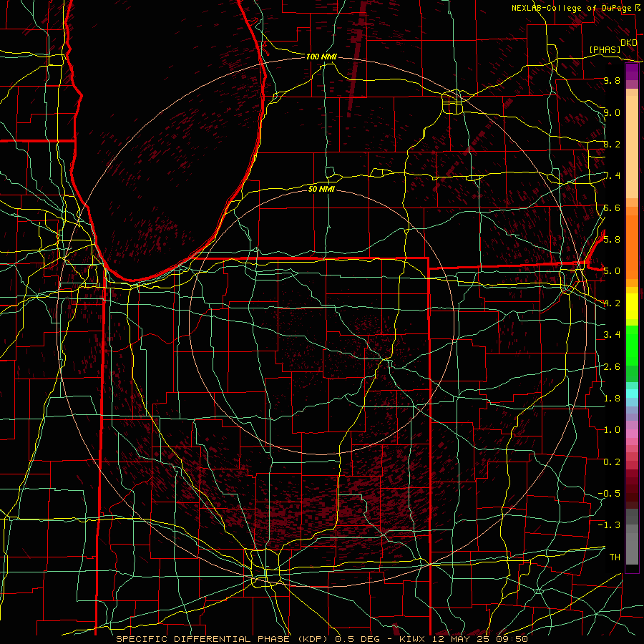Click the 0.2 scale value

tap(612, 462)
